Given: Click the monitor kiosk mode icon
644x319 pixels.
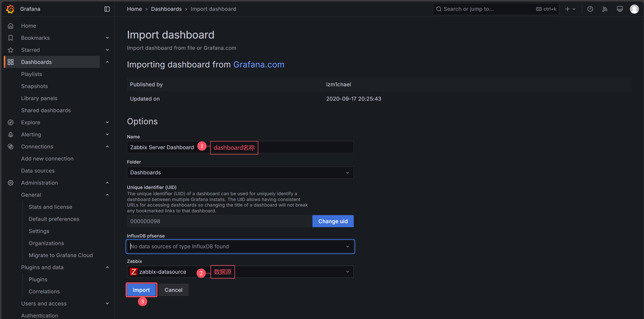Looking at the screenshot, I should click(x=620, y=9).
